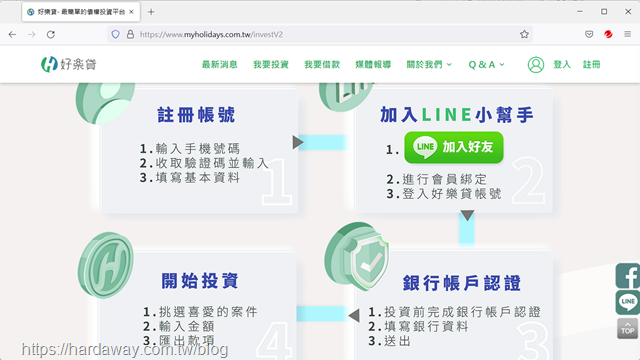View site security via the padlock icon
Image resolution: width=640 pixels, height=360 pixels.
pos(130,34)
